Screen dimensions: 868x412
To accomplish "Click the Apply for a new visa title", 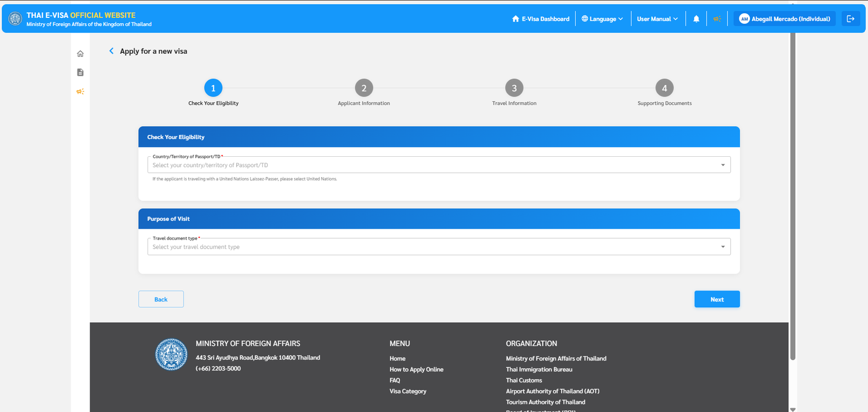I will pos(153,51).
